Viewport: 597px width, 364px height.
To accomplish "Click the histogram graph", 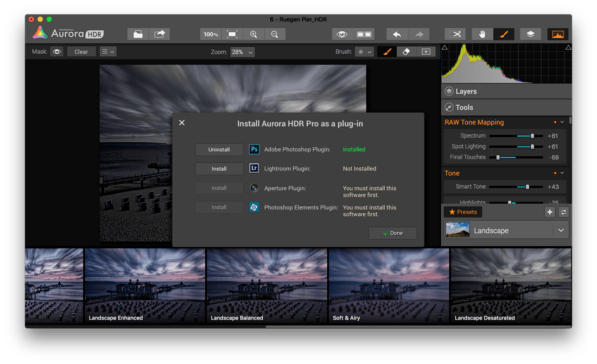I will pyautogui.click(x=506, y=63).
